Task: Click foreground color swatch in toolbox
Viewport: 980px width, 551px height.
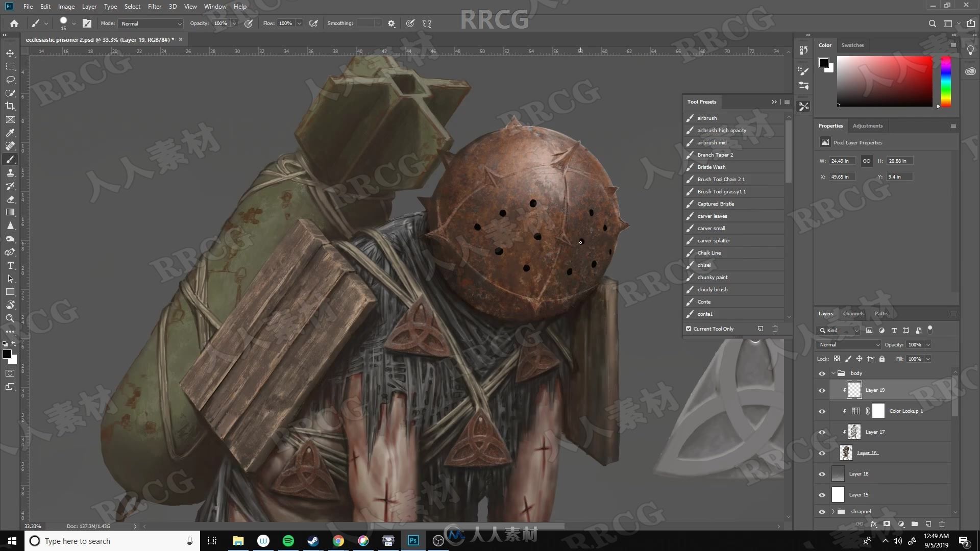Action: click(7, 354)
